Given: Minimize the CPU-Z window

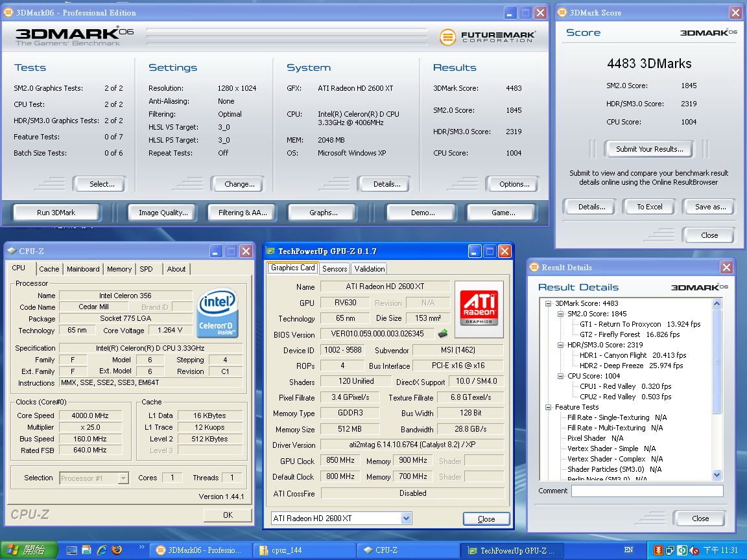Looking at the screenshot, I should tap(216, 251).
